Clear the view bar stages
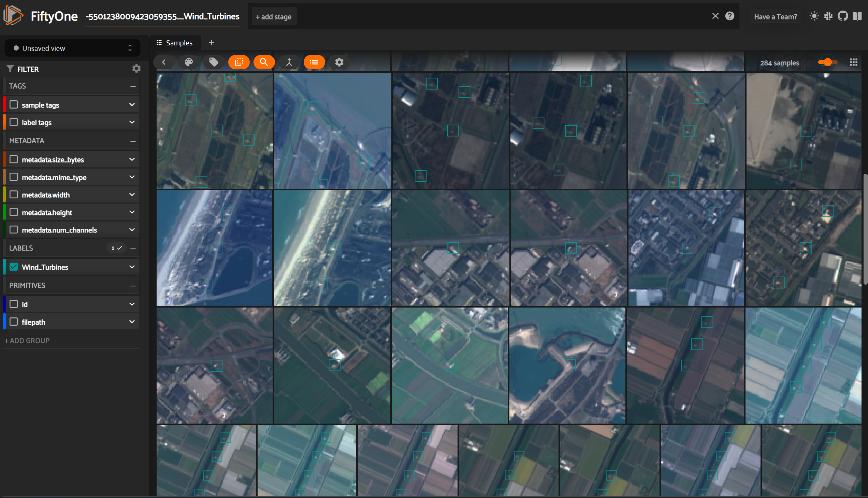Screen dimensions: 868x498 [x=715, y=16]
